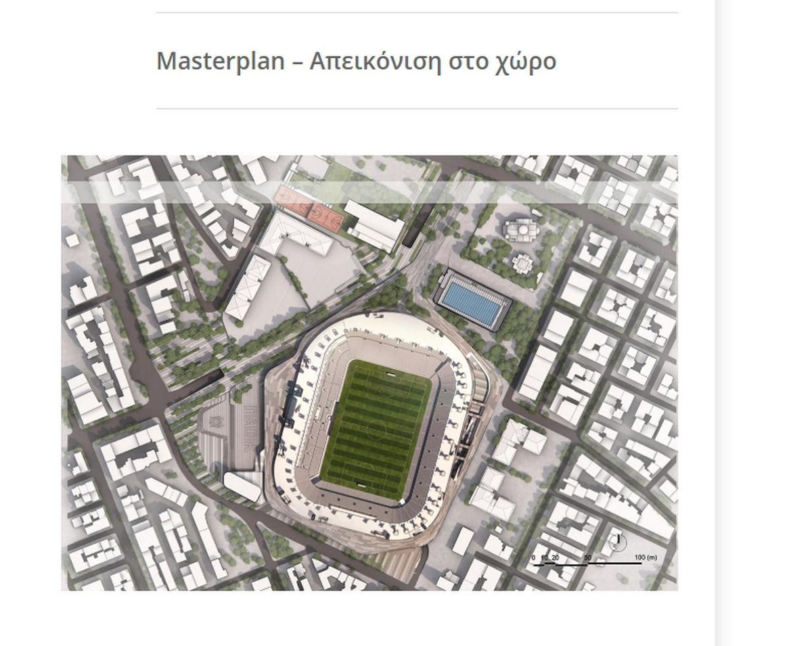Click the horizontal divider above the heading
The width and height of the screenshot is (812, 646).
click(x=417, y=12)
